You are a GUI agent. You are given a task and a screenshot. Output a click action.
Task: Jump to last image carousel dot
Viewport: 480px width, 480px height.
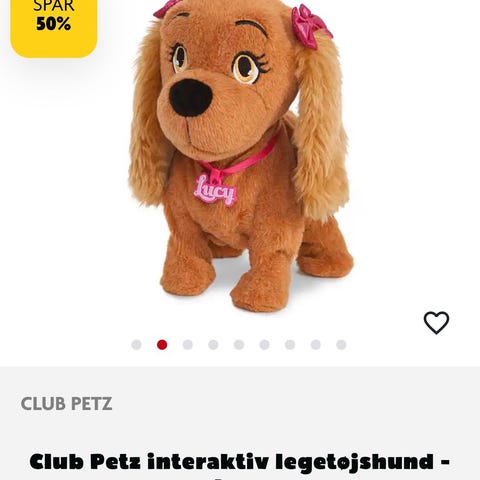[x=341, y=345]
